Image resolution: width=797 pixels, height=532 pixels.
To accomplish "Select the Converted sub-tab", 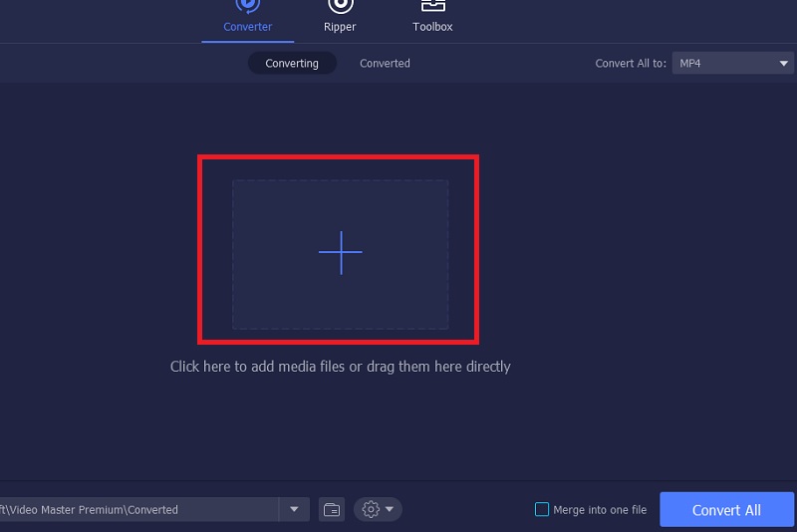I will pos(385,63).
